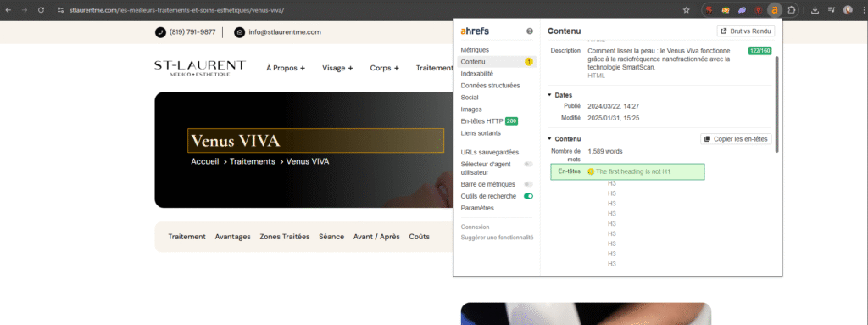Click the browser back arrow
Screen dimensions: 868x325
8,10
